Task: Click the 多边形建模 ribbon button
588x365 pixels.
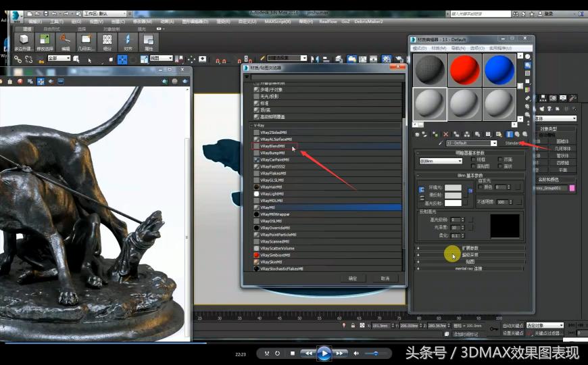Action: pos(24,42)
